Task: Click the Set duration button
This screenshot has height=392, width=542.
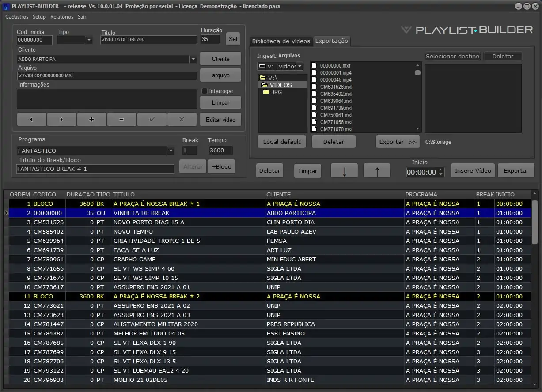Action: 233,39
